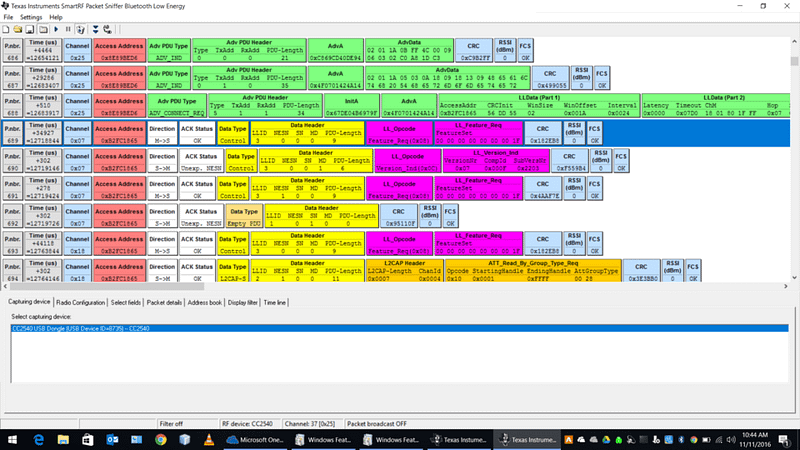Start packet capture with play icon
The width and height of the screenshot is (800, 450).
click(x=56, y=30)
